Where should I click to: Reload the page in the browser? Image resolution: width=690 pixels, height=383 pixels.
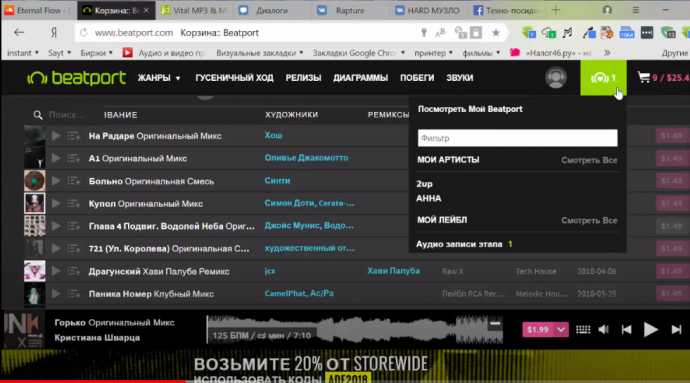point(84,33)
